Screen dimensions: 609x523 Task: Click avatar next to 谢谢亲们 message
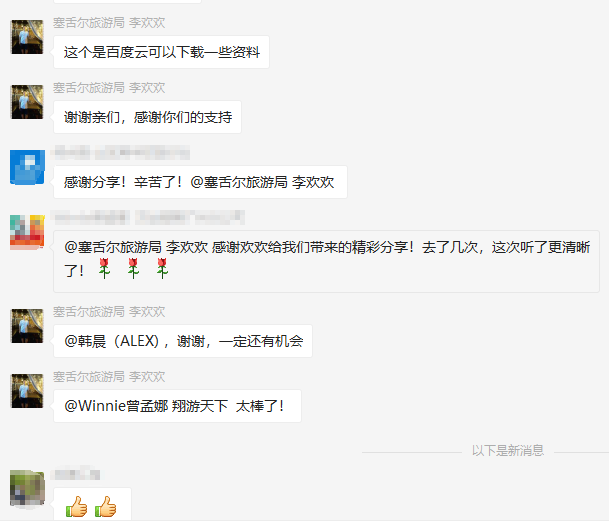tap(27, 102)
